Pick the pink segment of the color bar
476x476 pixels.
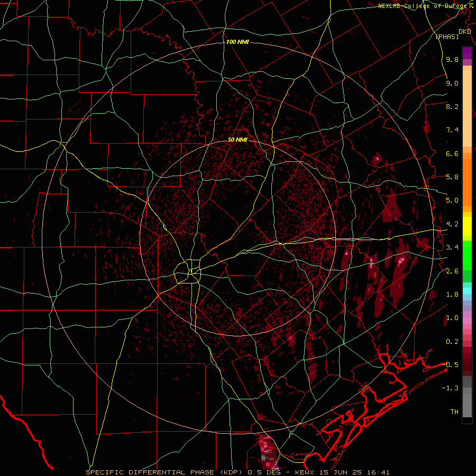tap(467, 321)
